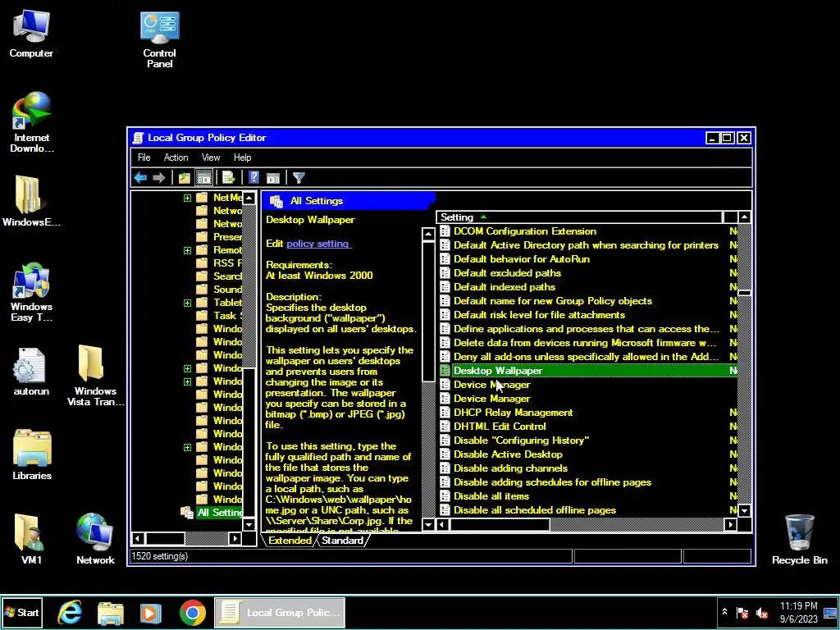Click the policy icon beside DCOM Configuration Extension
Screen dimensions: 840x630
(x=445, y=231)
